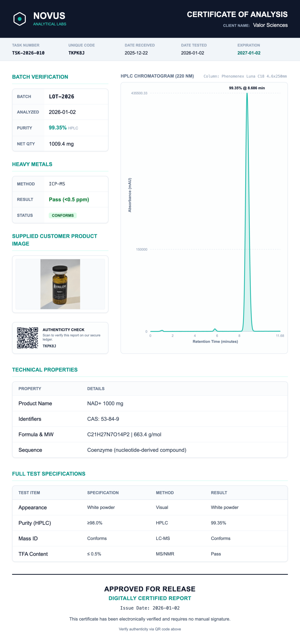Click the Retention Time (minutes) axis title
The width and height of the screenshot is (300, 644).
pos(215,341)
